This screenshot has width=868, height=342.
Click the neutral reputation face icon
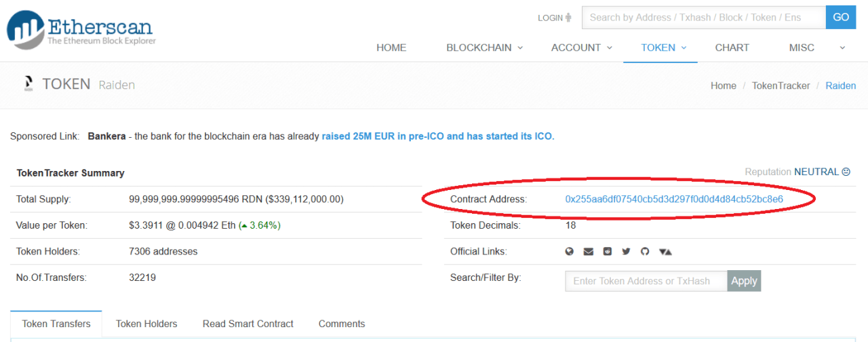[x=846, y=172]
